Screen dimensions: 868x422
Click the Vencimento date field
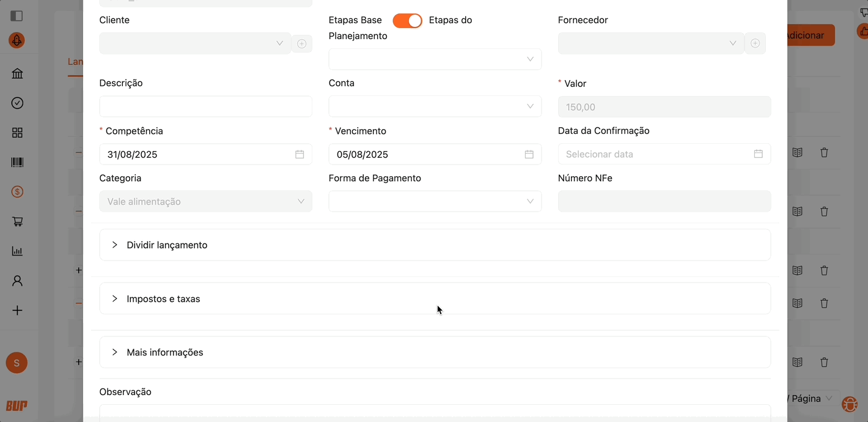428,155
